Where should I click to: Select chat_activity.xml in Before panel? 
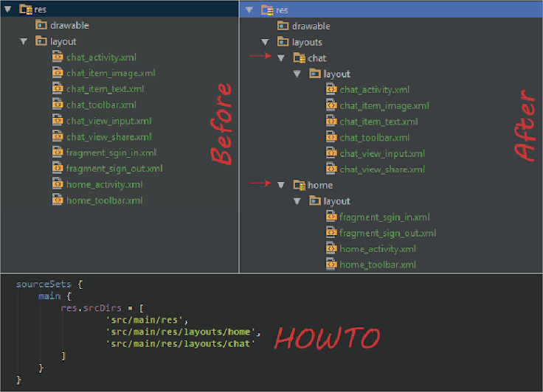[102, 57]
